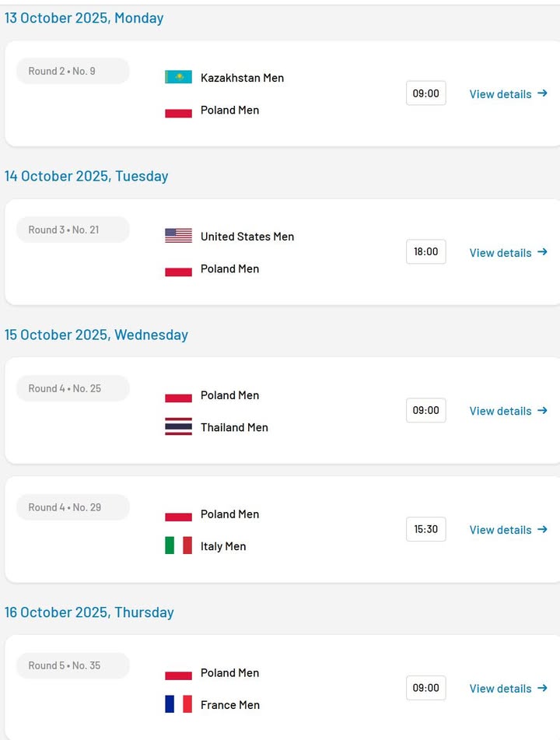Click the United States flag icon

178,236
